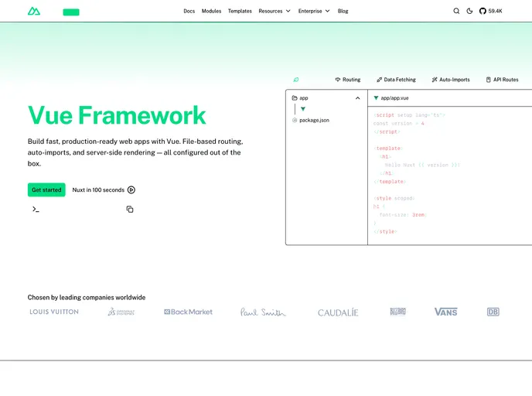Expand the Enterprise dropdown menu
Image resolution: width=532 pixels, height=396 pixels.
pyautogui.click(x=314, y=11)
